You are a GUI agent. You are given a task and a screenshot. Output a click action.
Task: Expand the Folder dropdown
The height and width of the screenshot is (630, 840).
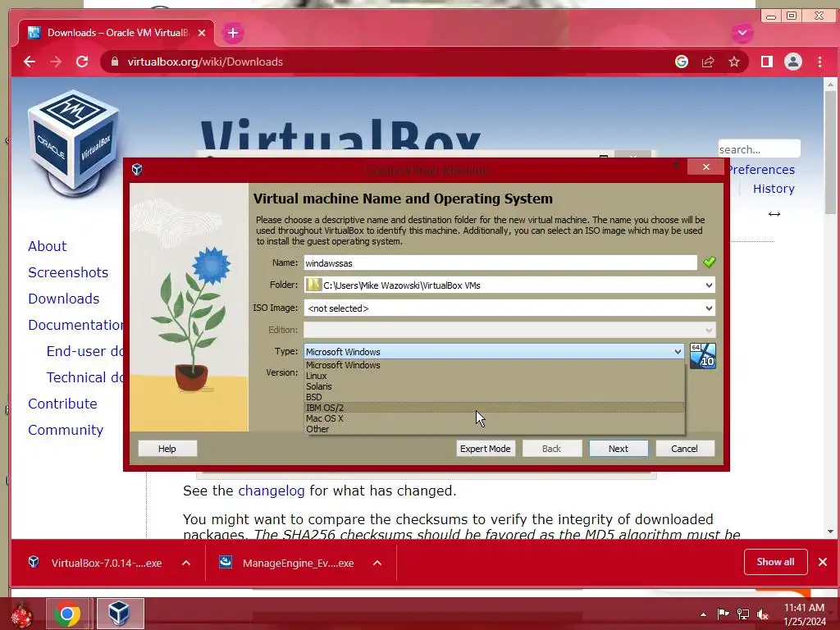(709, 285)
